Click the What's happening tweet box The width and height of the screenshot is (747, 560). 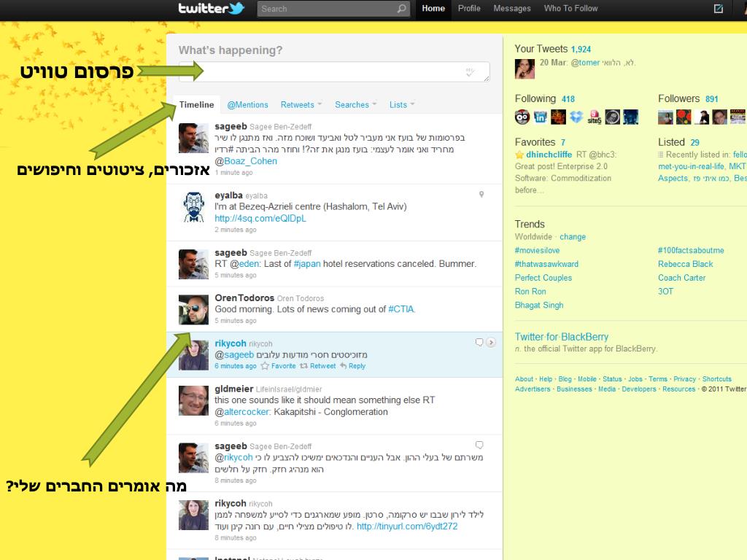[334, 71]
